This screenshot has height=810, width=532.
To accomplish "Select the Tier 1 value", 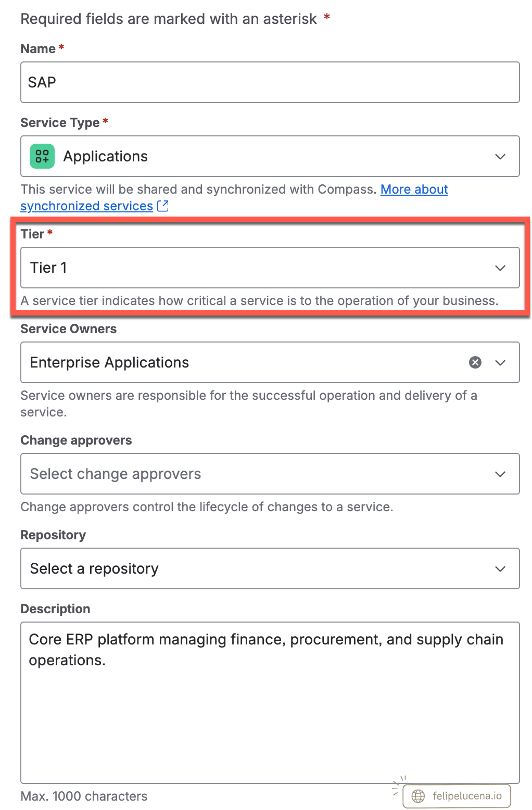I will (x=48, y=268).
